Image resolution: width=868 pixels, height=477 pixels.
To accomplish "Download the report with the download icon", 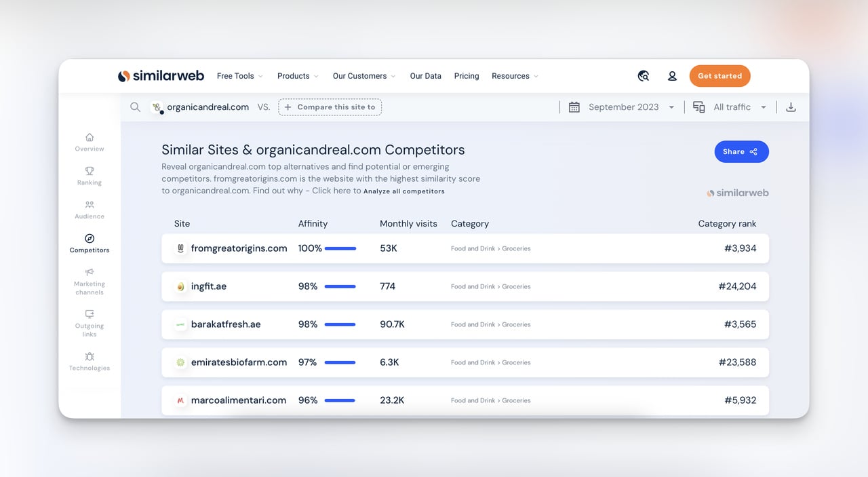I will pos(791,107).
